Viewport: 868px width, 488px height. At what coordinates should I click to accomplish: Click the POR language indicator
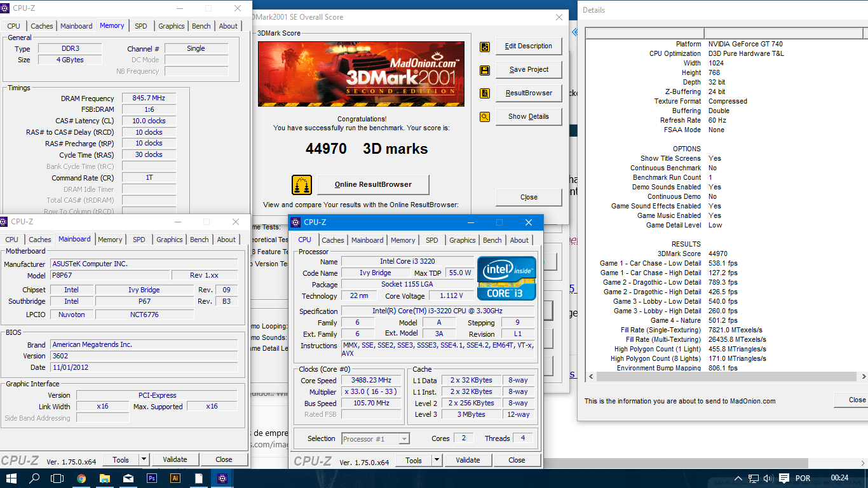803,478
